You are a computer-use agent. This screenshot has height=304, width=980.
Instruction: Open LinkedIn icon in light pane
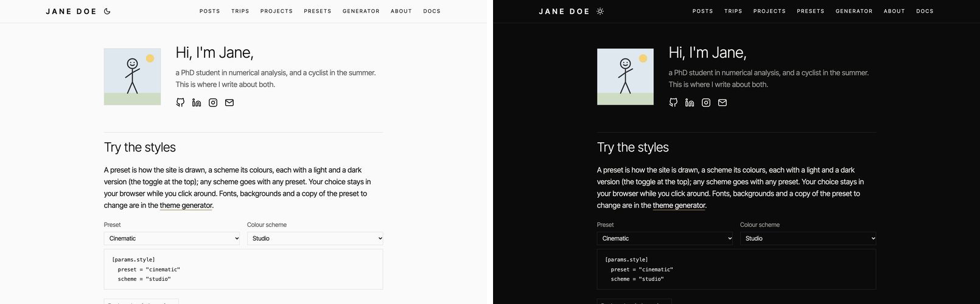pos(197,103)
